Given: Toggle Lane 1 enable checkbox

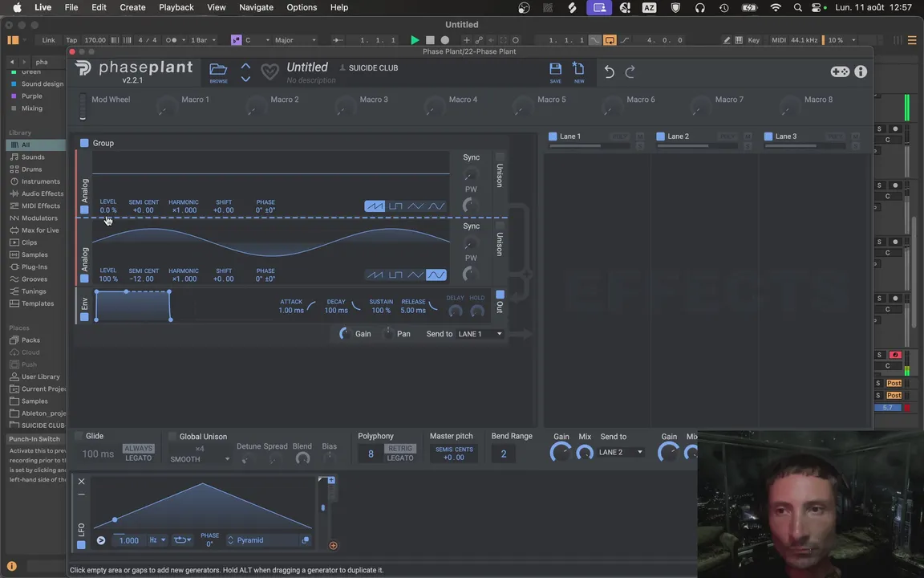Looking at the screenshot, I should tap(553, 136).
